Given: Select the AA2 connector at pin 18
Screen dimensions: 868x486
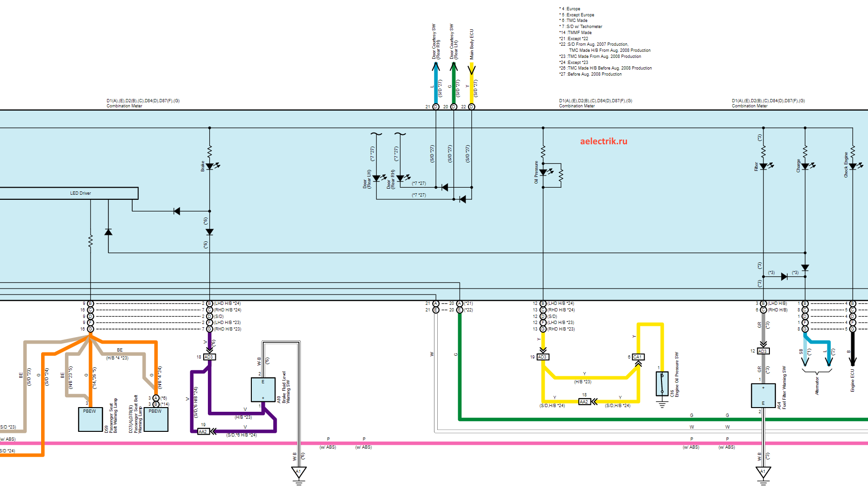Looking at the screenshot, I should 584,401.
